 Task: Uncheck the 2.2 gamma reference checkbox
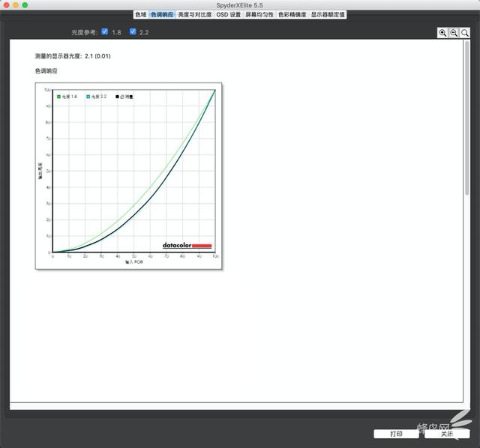point(133,31)
